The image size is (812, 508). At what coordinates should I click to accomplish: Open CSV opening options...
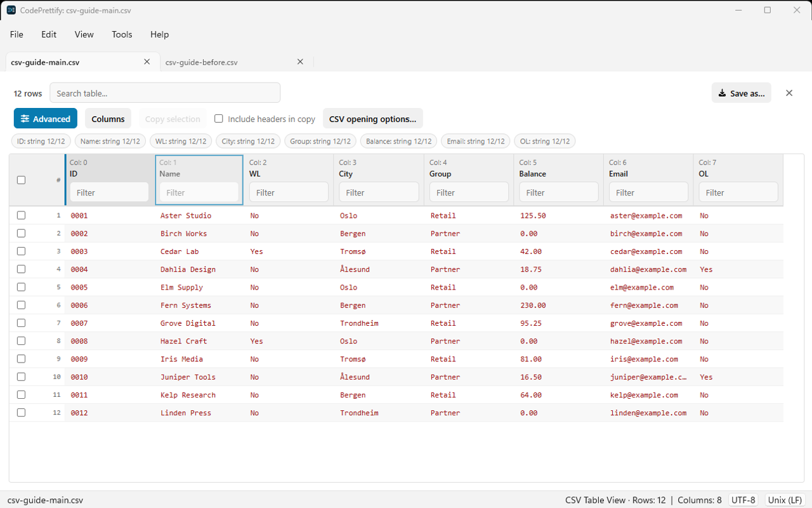(373, 119)
